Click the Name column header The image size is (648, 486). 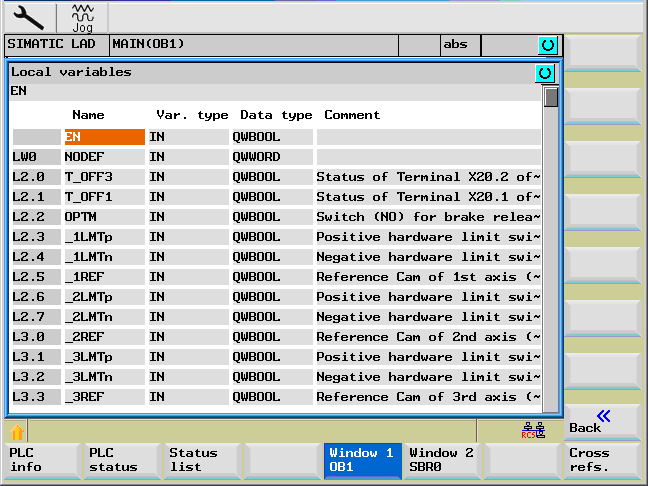coord(88,115)
